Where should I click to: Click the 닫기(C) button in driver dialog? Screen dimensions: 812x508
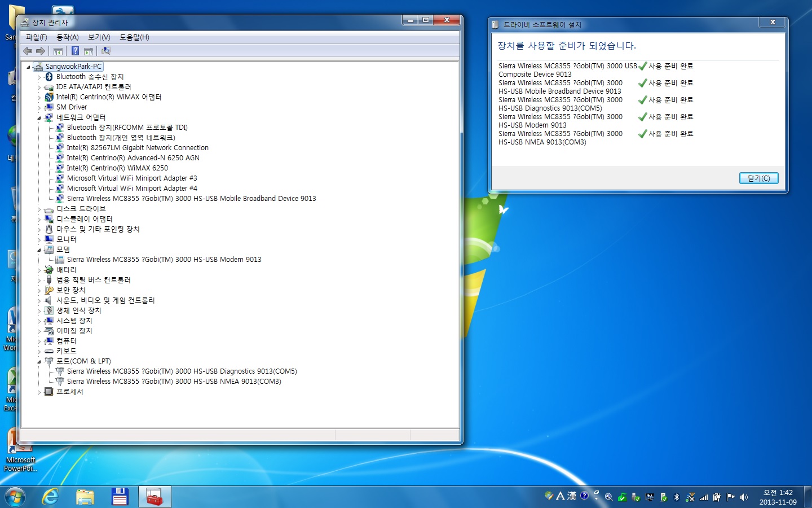[x=758, y=178]
